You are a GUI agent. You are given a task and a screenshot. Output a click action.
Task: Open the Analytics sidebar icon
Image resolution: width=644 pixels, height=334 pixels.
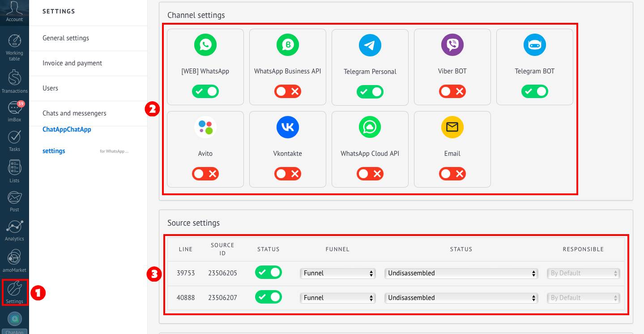click(14, 230)
